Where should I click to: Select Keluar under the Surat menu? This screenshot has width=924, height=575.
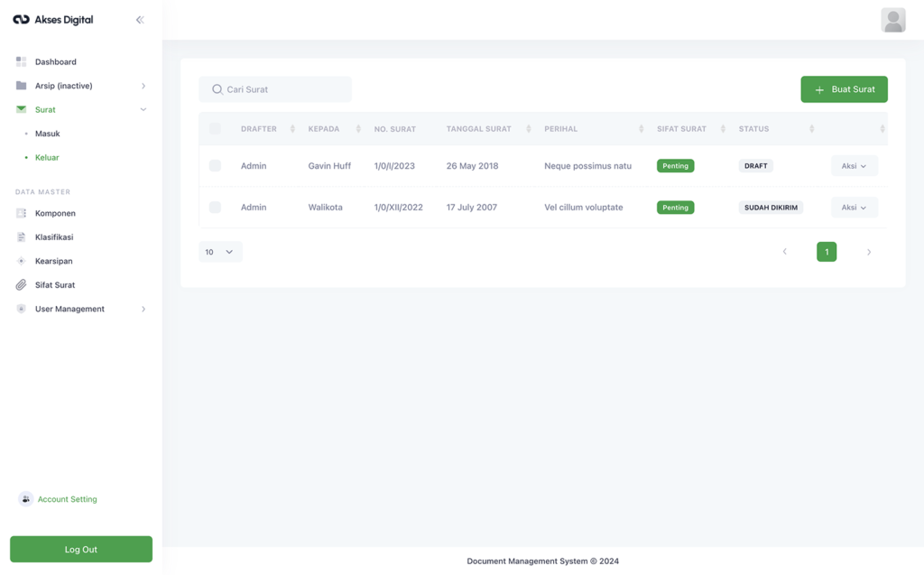click(x=47, y=157)
